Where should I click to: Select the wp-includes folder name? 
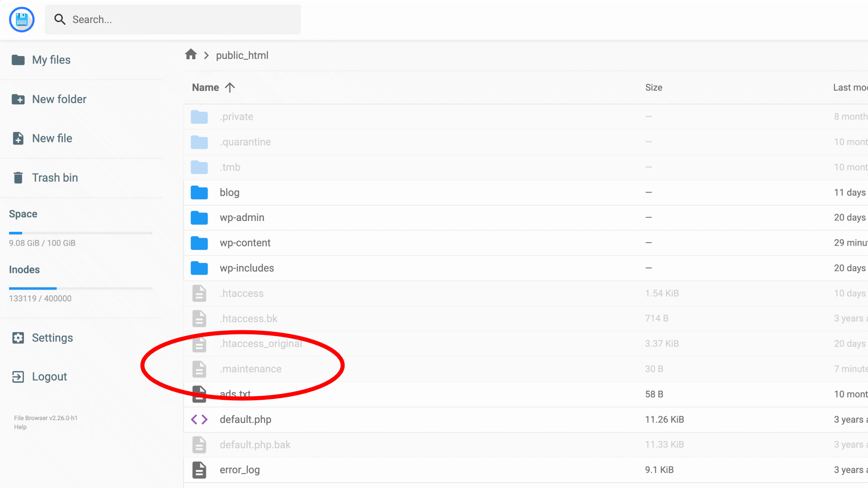(247, 268)
